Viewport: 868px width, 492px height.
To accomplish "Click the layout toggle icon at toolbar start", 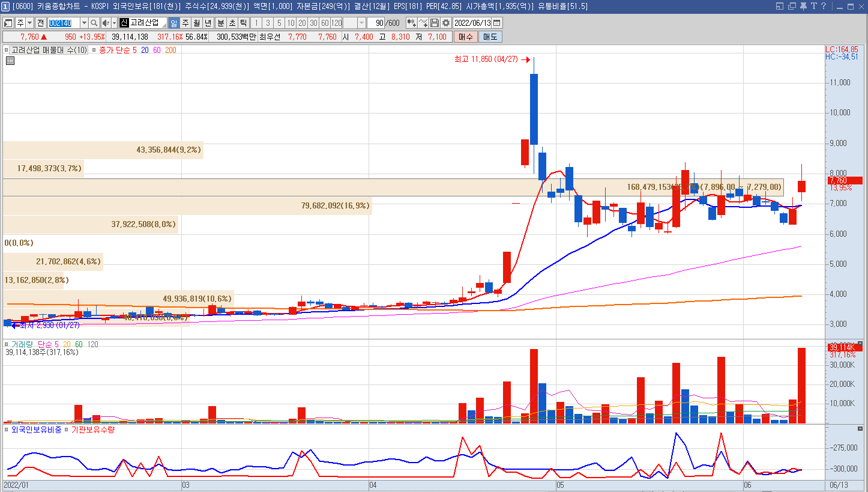I will (x=8, y=23).
